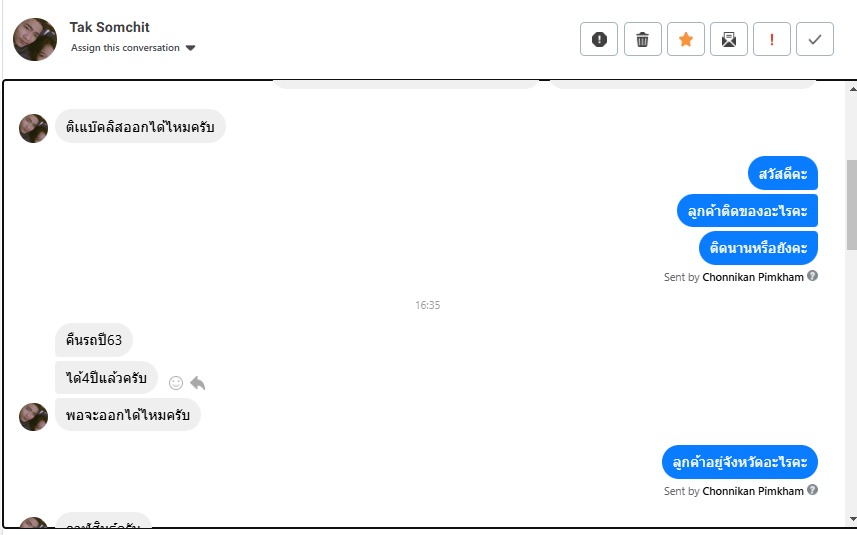Add an emoji reaction with the smiley icon

tap(175, 383)
